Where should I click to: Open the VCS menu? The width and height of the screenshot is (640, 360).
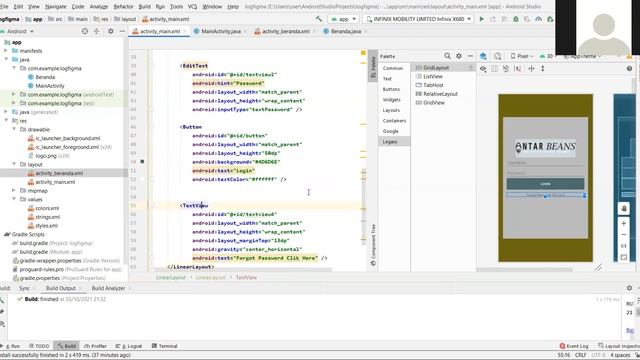[x=192, y=7]
